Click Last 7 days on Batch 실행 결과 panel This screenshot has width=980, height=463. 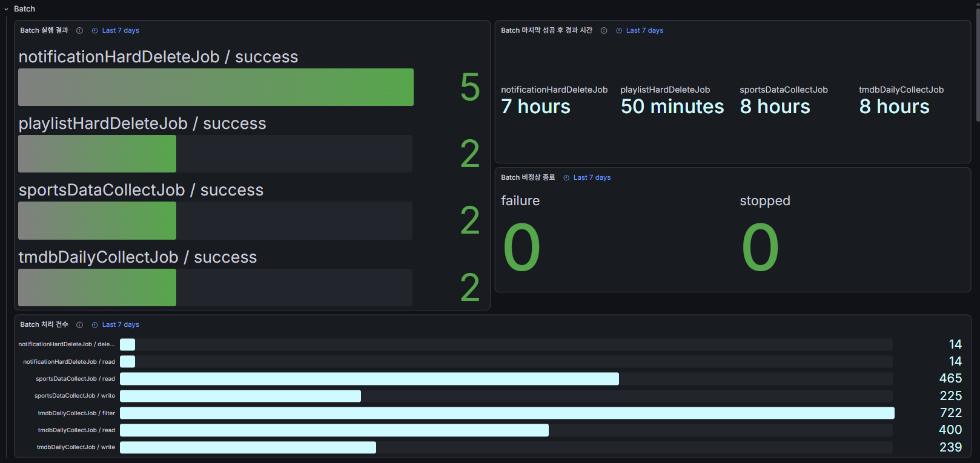(x=120, y=30)
